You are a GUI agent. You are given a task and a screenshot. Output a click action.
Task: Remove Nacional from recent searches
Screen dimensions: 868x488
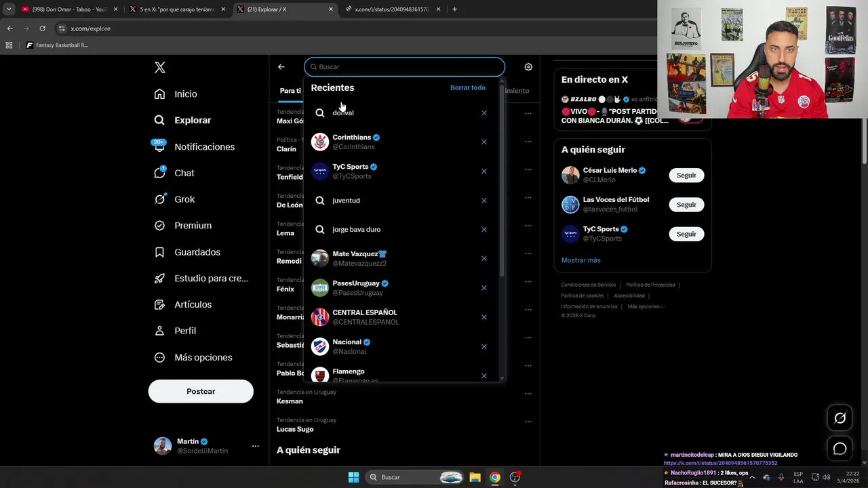point(484,346)
